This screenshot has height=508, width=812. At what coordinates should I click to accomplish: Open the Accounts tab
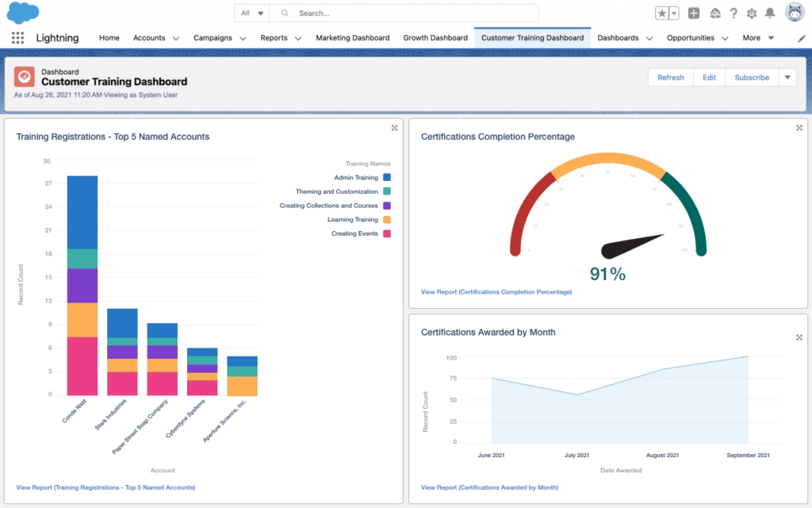tap(149, 38)
